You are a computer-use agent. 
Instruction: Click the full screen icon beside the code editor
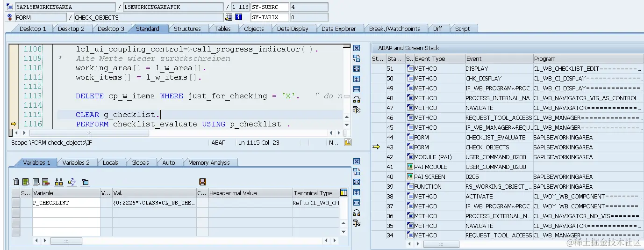coord(357,69)
